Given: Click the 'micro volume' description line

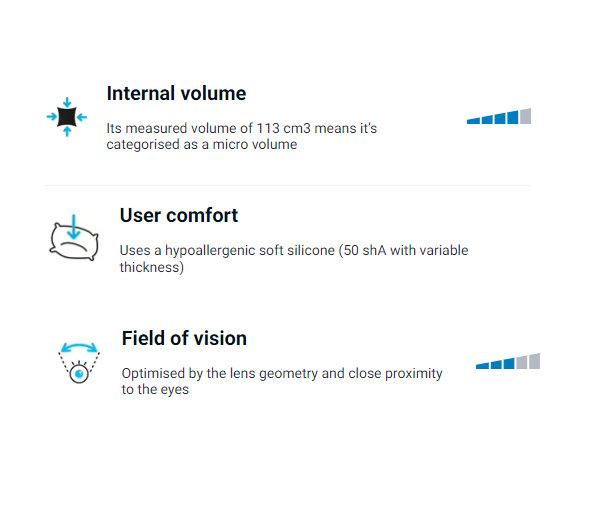Looking at the screenshot, I should click(201, 144).
